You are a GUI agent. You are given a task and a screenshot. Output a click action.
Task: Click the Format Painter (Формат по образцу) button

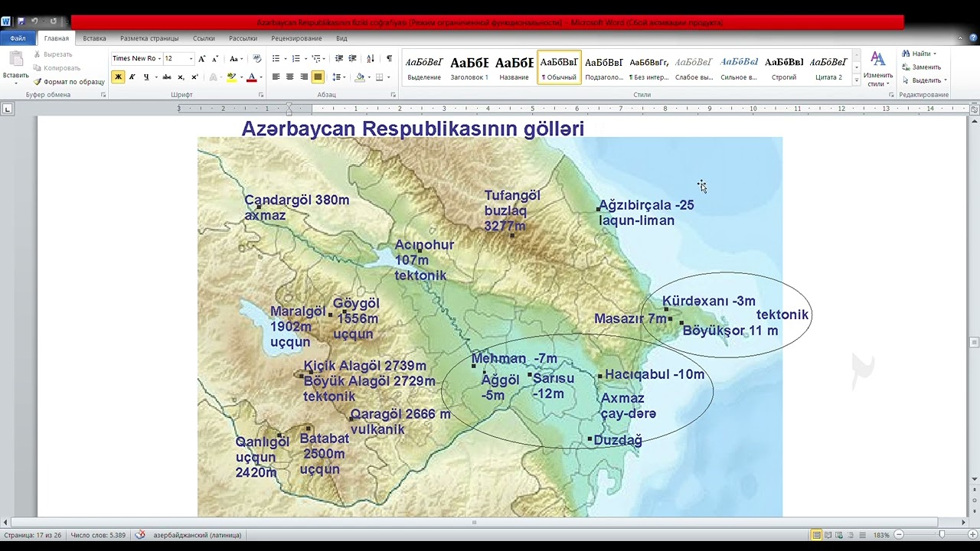pyautogui.click(x=69, y=81)
